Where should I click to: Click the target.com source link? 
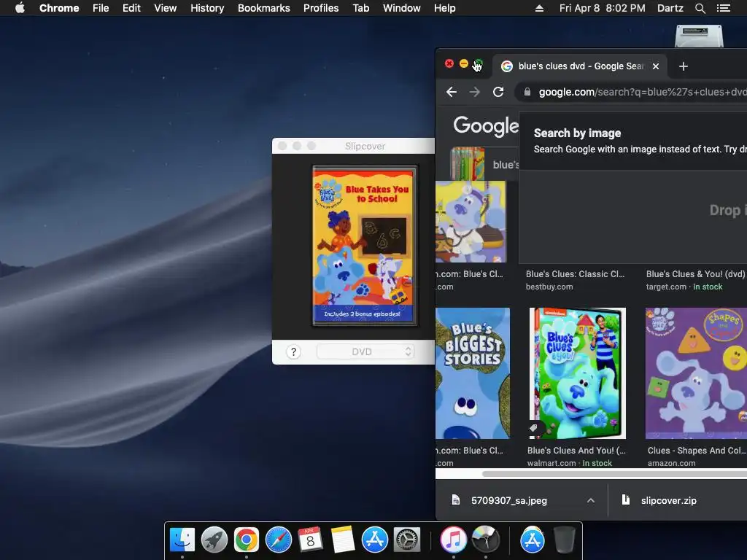pyautogui.click(x=666, y=287)
